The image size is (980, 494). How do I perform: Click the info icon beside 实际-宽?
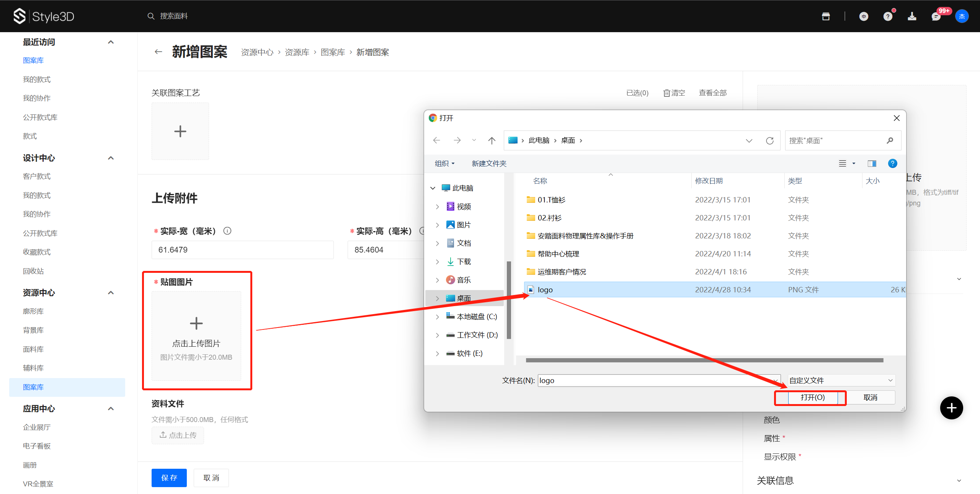coord(227,231)
